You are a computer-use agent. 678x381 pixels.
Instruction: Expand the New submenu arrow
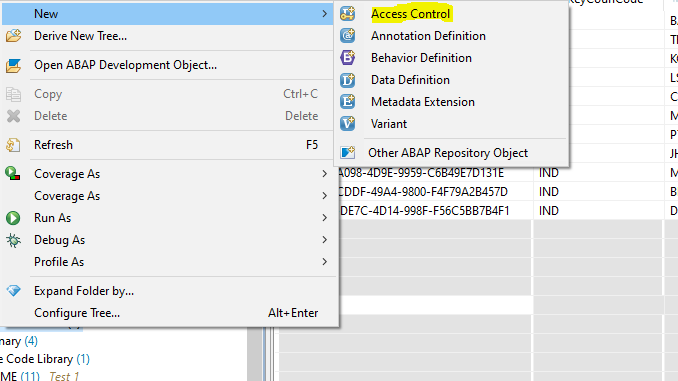pyautogui.click(x=324, y=14)
